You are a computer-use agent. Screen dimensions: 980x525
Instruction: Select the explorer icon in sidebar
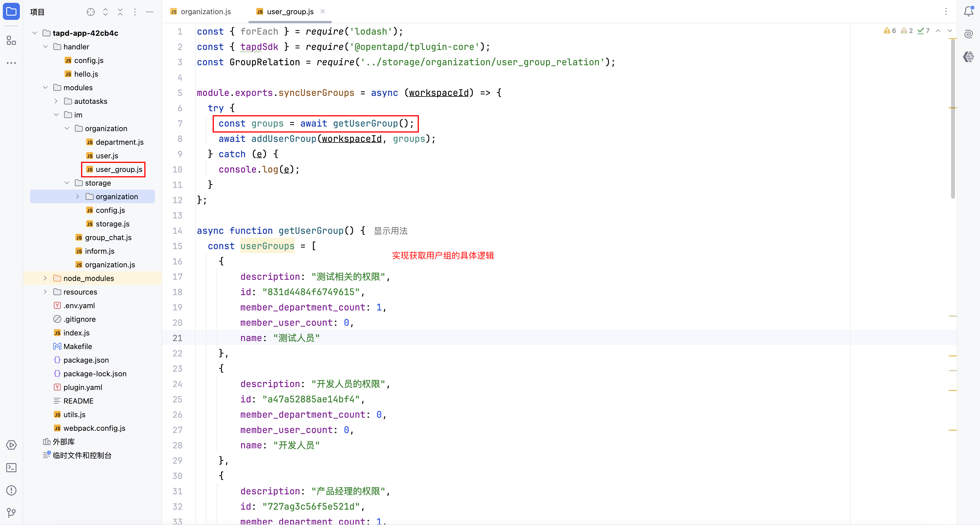click(x=11, y=12)
